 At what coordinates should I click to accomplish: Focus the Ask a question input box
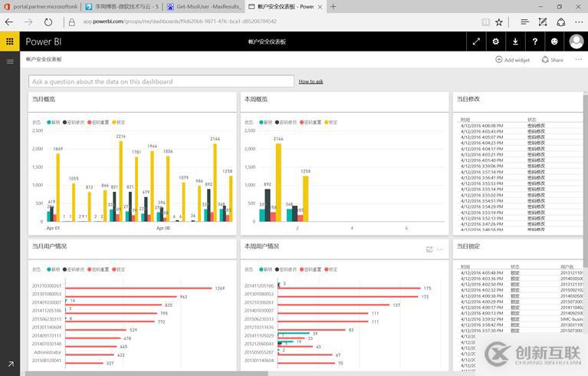click(161, 81)
